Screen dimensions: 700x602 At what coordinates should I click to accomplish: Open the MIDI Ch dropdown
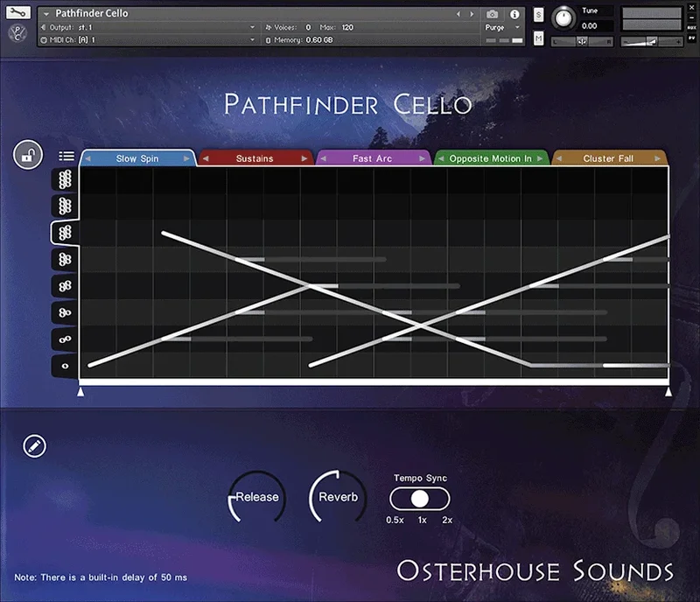click(147, 39)
